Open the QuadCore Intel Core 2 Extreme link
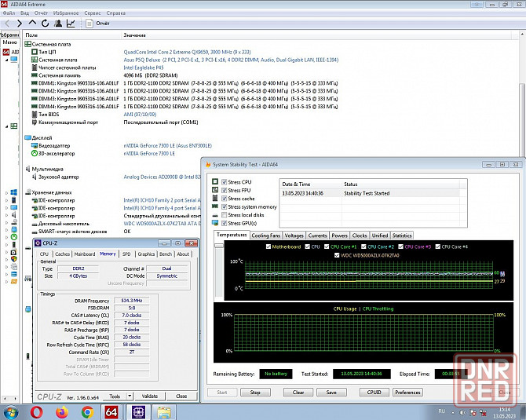Viewport: 526px width, 420px height. click(x=187, y=52)
